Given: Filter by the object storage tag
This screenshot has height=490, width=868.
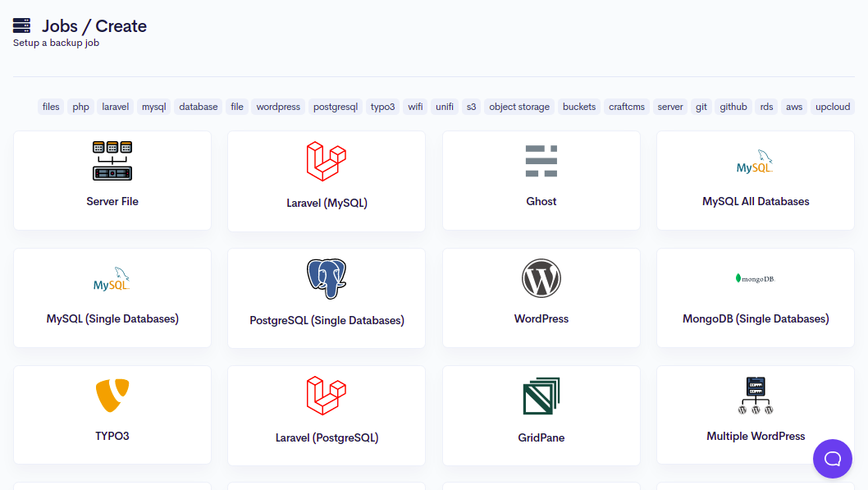Looking at the screenshot, I should [519, 107].
